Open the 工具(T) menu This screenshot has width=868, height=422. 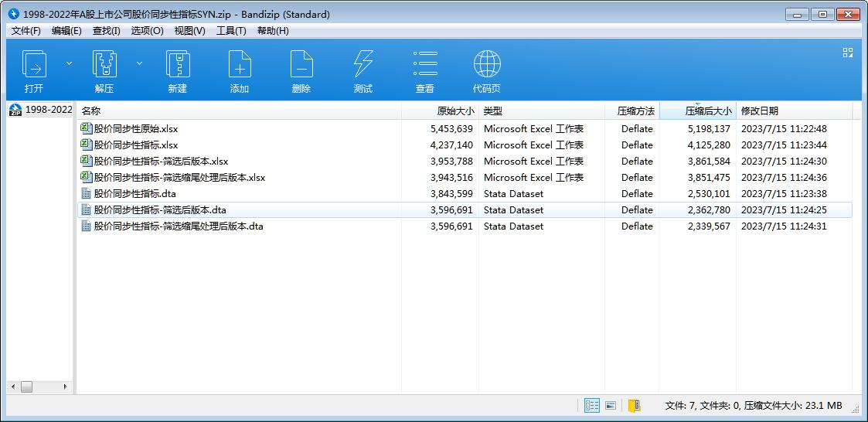coord(231,31)
